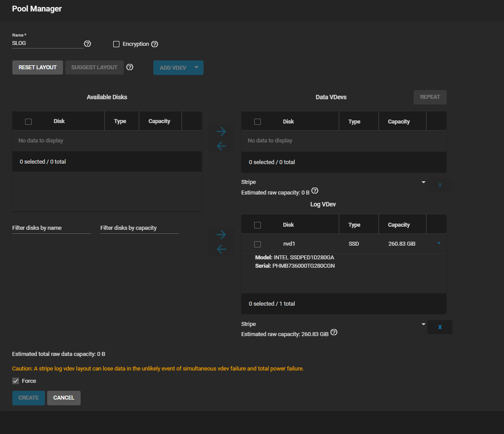Image resolution: width=504 pixels, height=434 pixels.
Task: Show help for Data VDevs estimated raw capacity
Action: [x=315, y=191]
